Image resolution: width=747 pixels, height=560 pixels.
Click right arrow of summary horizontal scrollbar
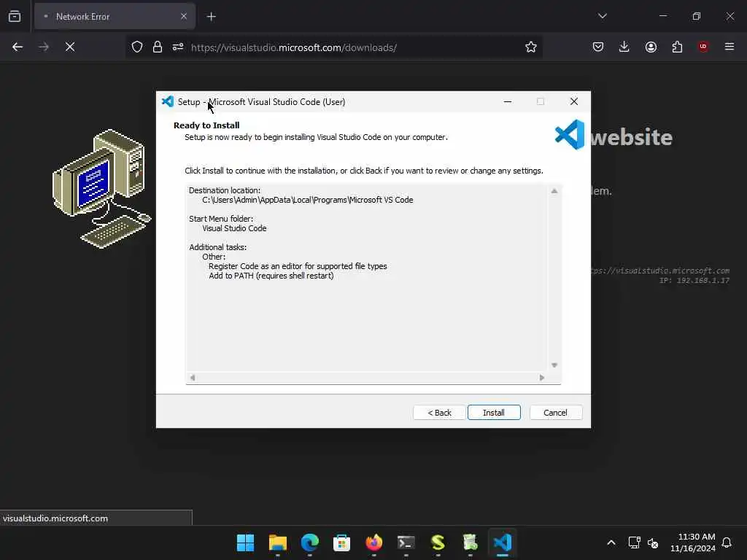tap(542, 378)
